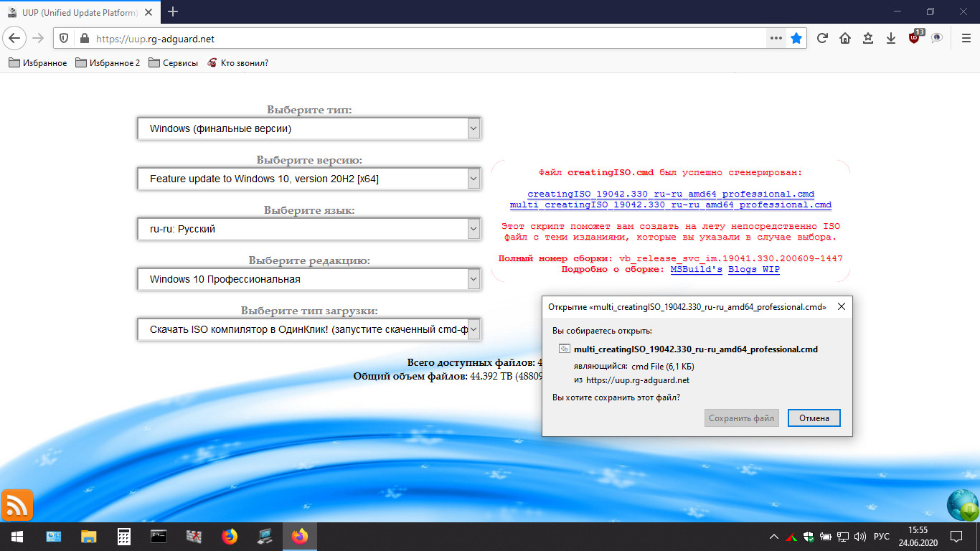Open the Windows version selection dropdown

click(x=308, y=179)
